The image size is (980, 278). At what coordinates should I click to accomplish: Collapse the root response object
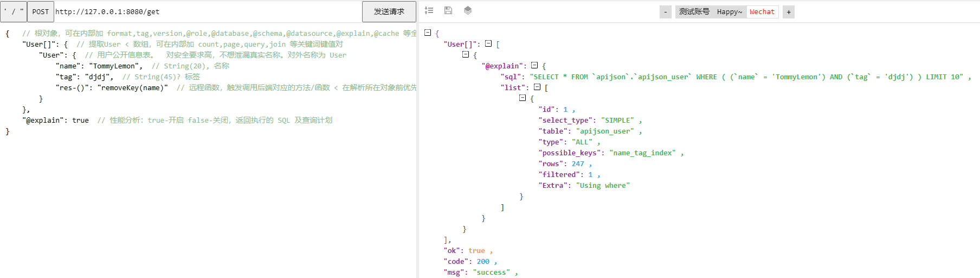coord(428,33)
